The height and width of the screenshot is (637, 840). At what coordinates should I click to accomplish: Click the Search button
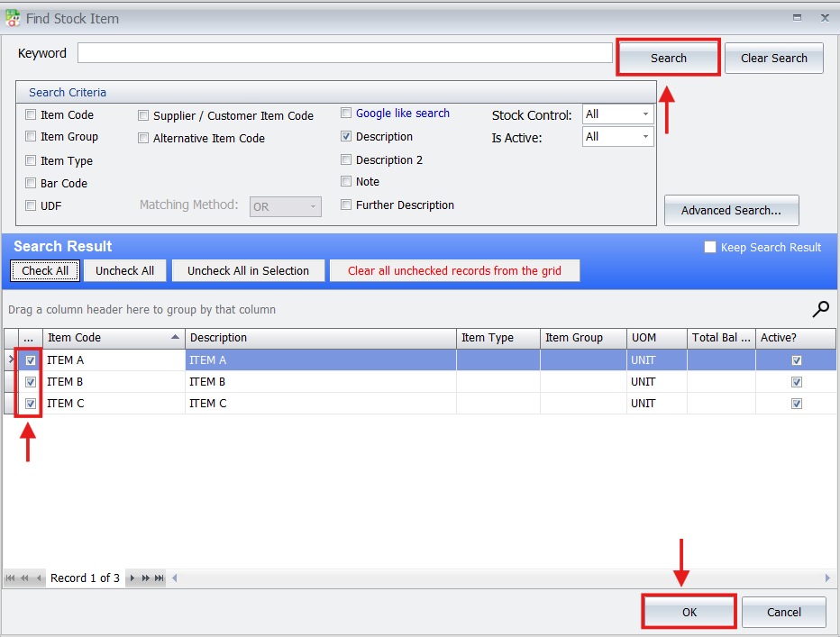pyautogui.click(x=668, y=57)
